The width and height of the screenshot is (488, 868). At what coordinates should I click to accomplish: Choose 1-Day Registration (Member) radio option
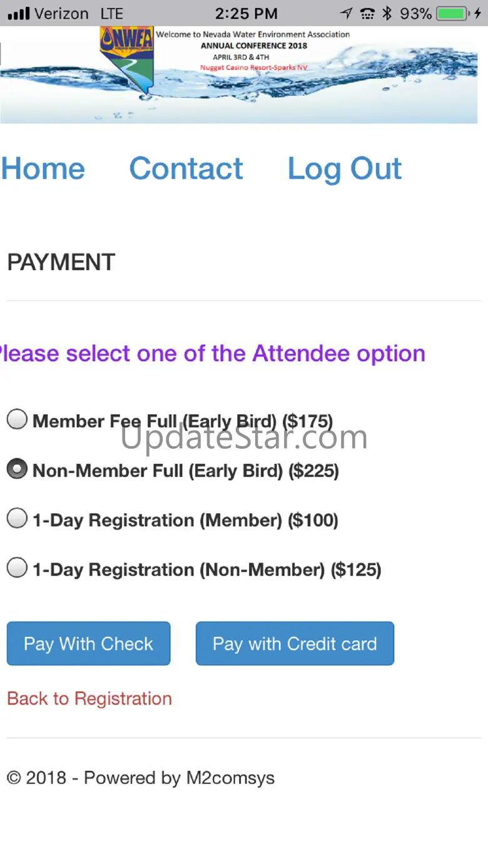(17, 518)
